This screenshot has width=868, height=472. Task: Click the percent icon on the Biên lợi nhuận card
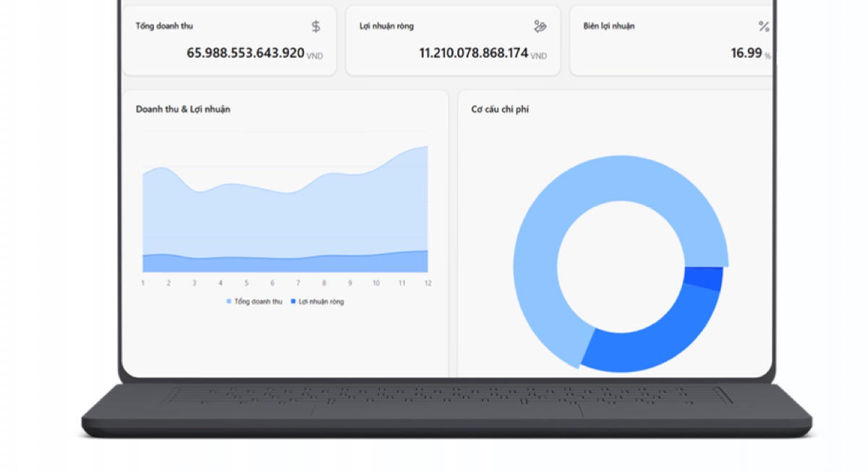764,27
